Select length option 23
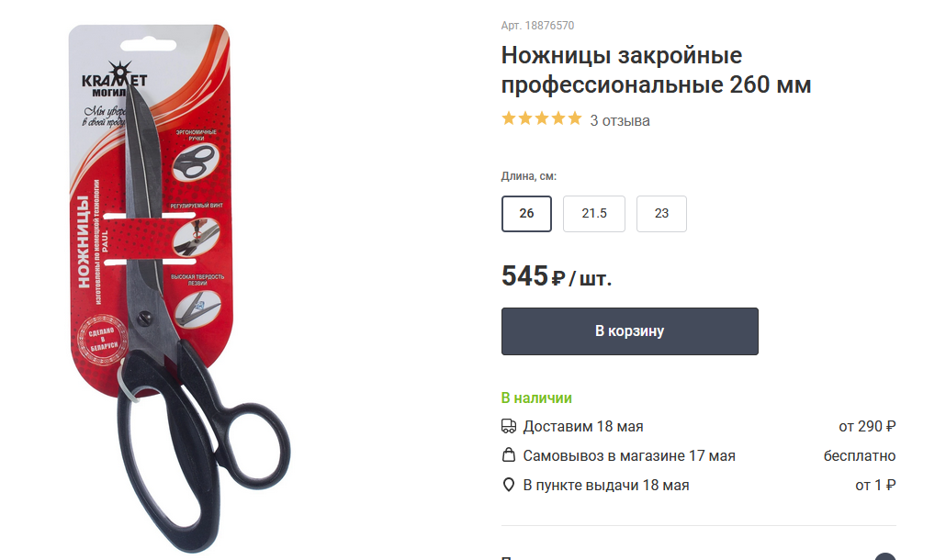Screen dimensions: 946x560 661,213
